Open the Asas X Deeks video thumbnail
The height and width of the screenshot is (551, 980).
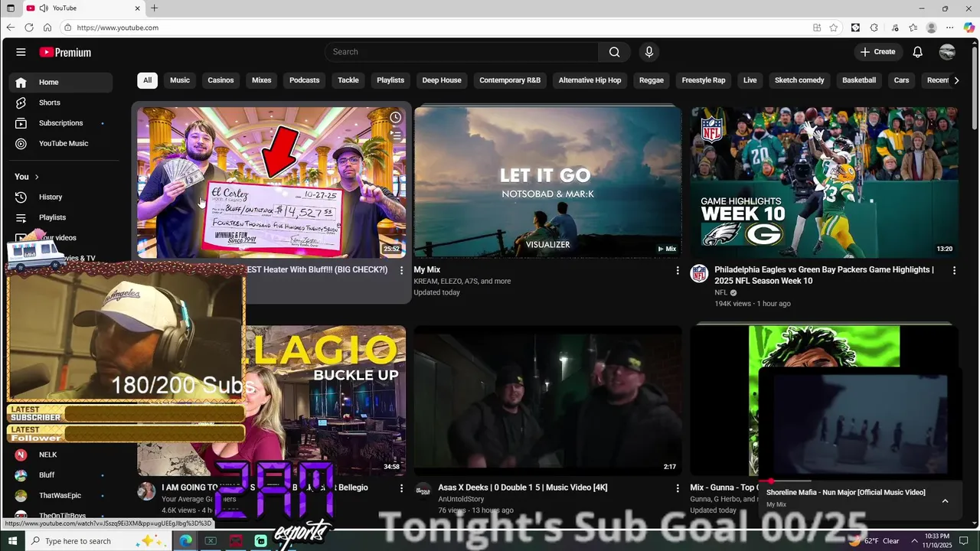pos(547,400)
